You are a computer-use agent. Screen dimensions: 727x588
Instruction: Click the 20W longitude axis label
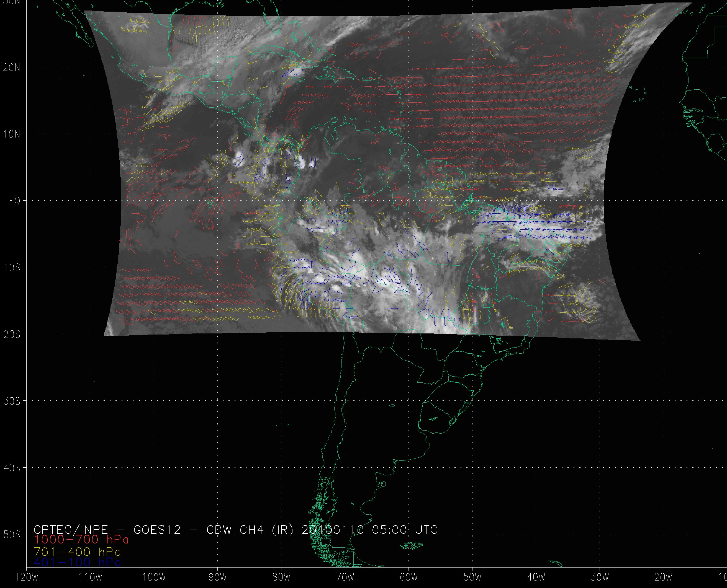coord(664,577)
